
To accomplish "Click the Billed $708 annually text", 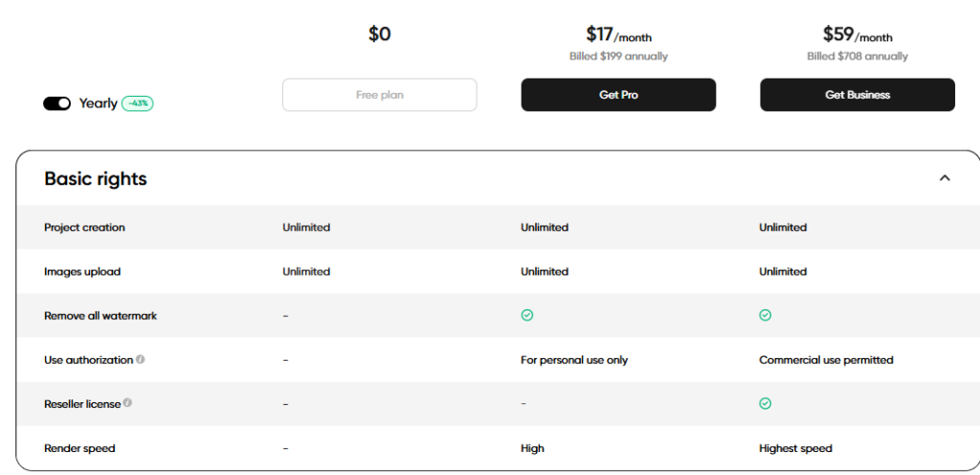I will (x=857, y=57).
